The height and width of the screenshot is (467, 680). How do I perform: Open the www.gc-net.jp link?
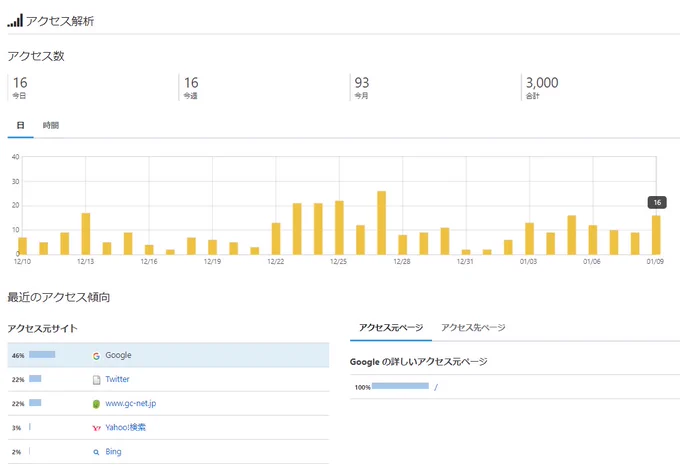(131, 403)
